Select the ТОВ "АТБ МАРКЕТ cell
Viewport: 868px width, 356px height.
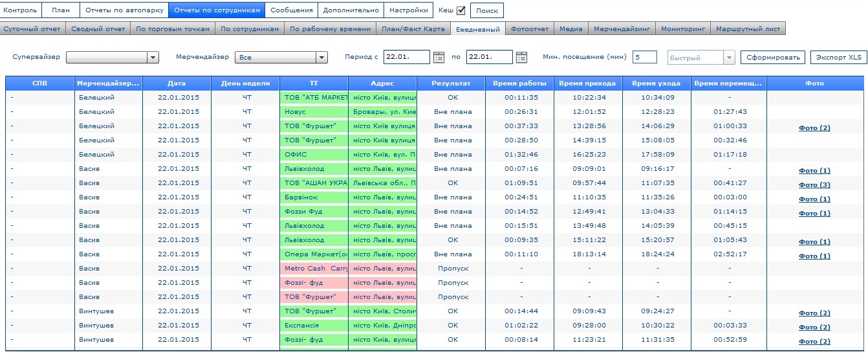pyautogui.click(x=314, y=97)
